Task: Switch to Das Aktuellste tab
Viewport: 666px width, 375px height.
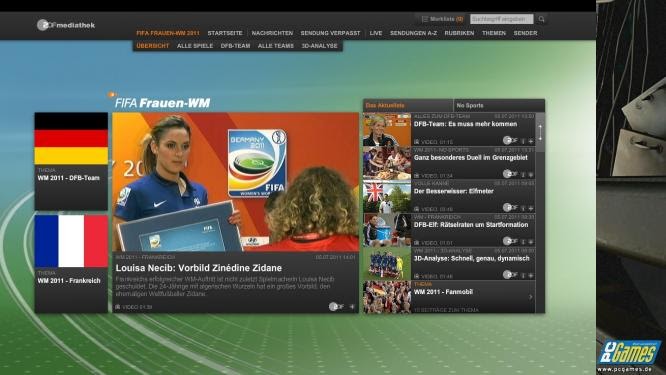Action: (408, 105)
